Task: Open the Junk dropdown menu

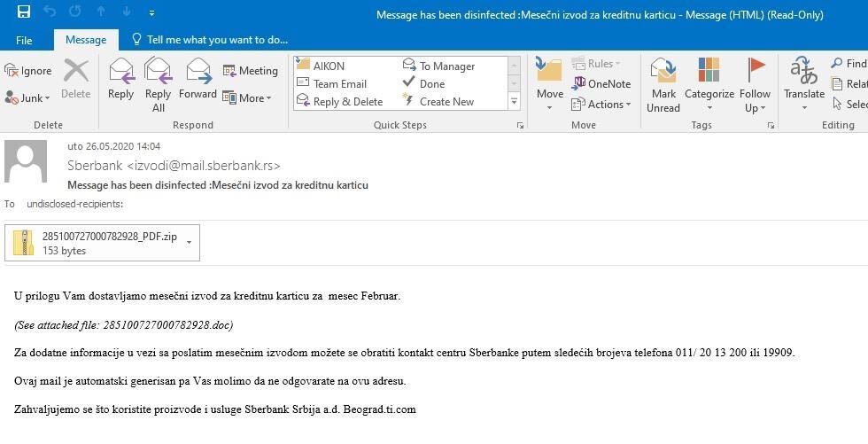Action: (27, 98)
